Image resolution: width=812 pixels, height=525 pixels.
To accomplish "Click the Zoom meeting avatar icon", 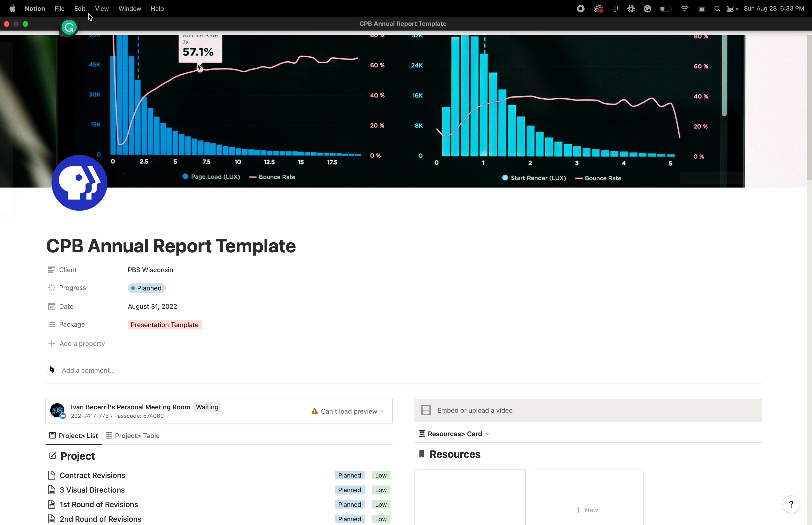I will (58, 411).
